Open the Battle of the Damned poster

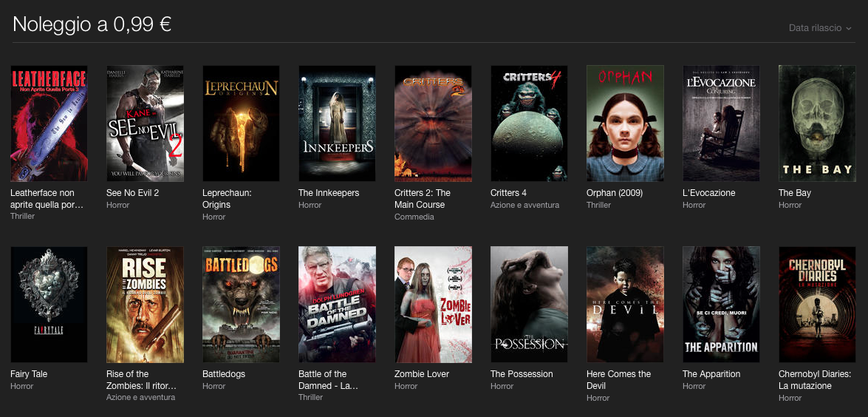(x=337, y=305)
